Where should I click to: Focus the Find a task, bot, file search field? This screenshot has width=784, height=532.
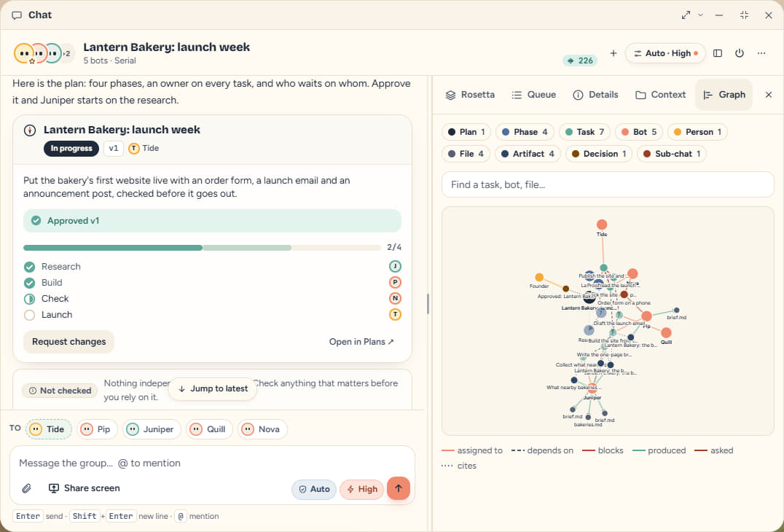click(608, 184)
